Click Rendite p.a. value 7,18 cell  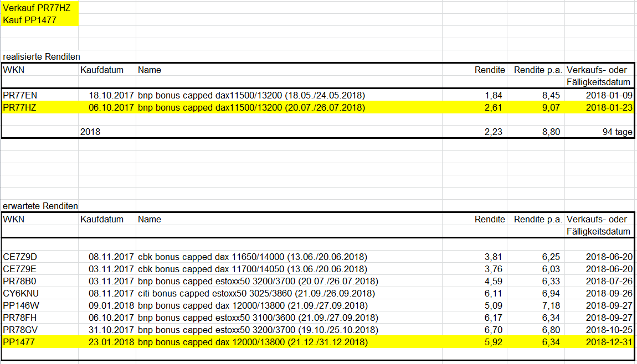click(536, 305)
